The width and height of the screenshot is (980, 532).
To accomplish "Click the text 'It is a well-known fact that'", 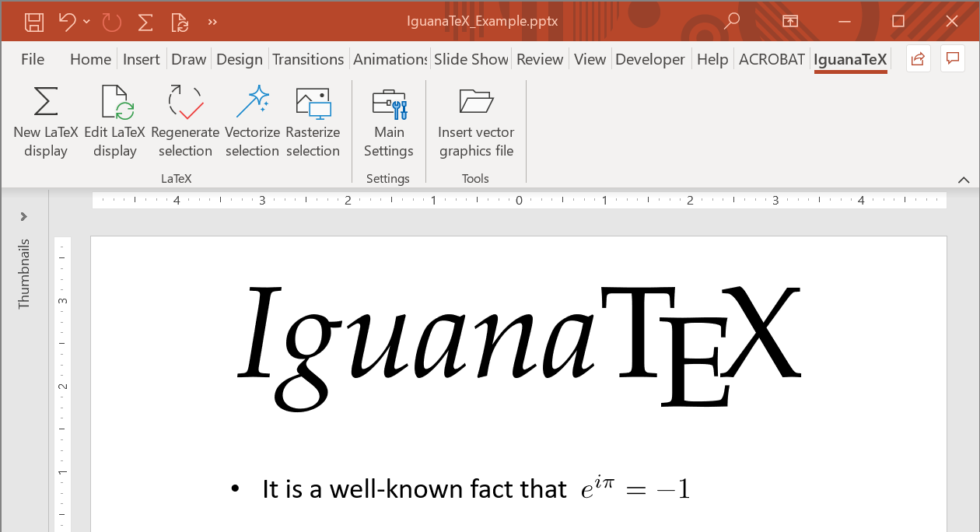I will (x=415, y=488).
